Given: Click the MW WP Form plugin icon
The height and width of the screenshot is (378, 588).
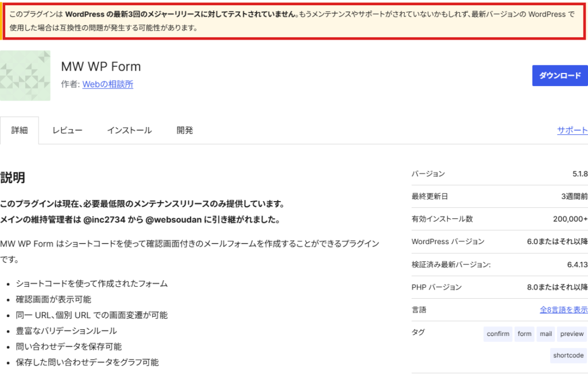Looking at the screenshot, I should coord(25,75).
